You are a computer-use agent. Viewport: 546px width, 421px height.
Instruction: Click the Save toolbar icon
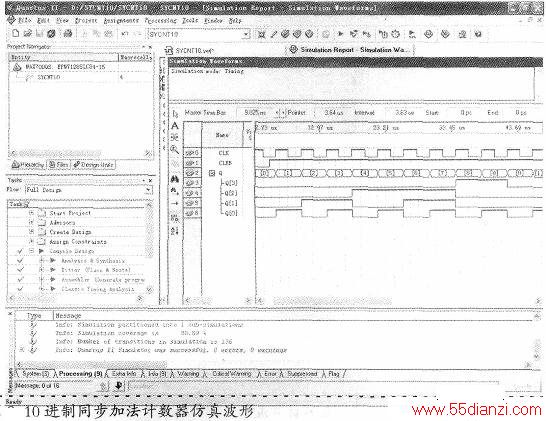[x=39, y=34]
